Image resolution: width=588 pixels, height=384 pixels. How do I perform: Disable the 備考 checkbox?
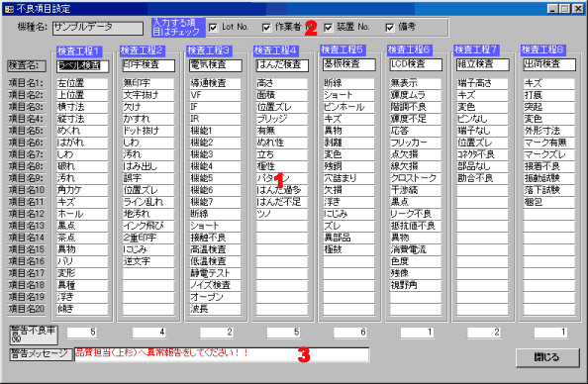click(390, 28)
